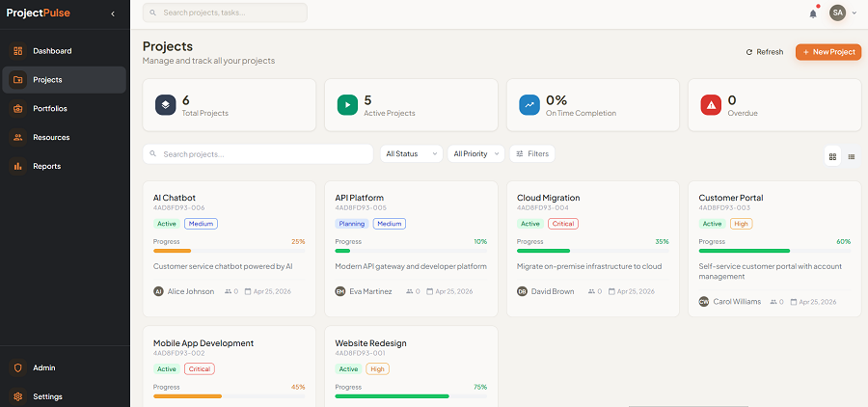Collapse the sidebar with the chevron
Viewport: 868px width, 407px height.
(113, 14)
